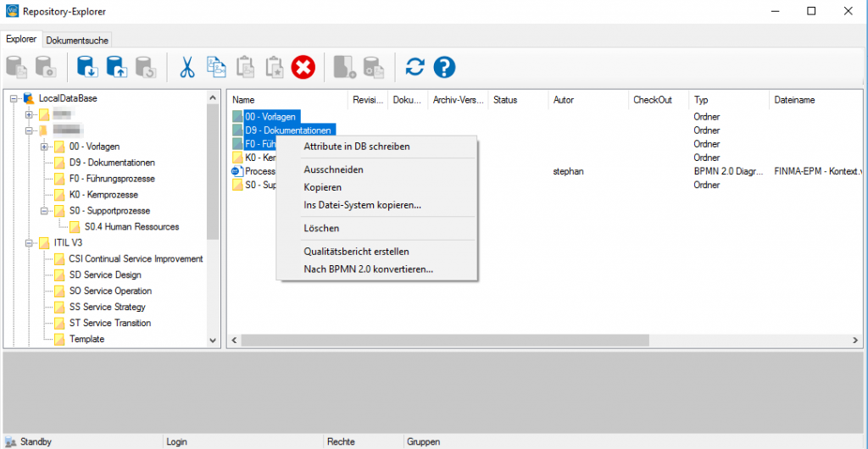Select SD Service Design in the tree
Image resolution: width=868 pixels, height=449 pixels.
tap(105, 274)
